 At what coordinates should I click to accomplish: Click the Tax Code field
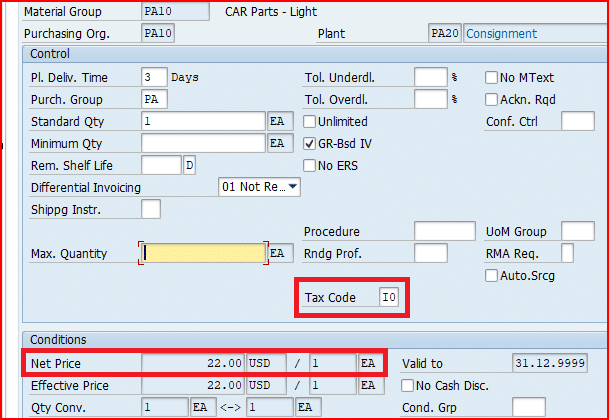tap(388, 297)
